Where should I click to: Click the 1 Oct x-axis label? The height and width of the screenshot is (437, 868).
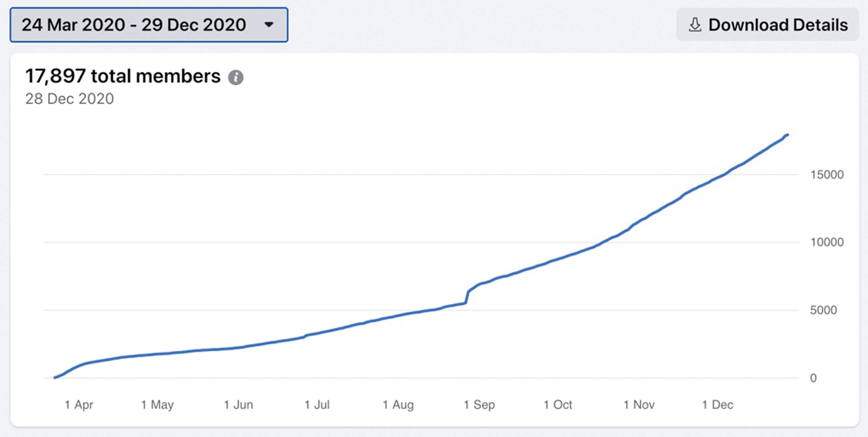coord(558,404)
